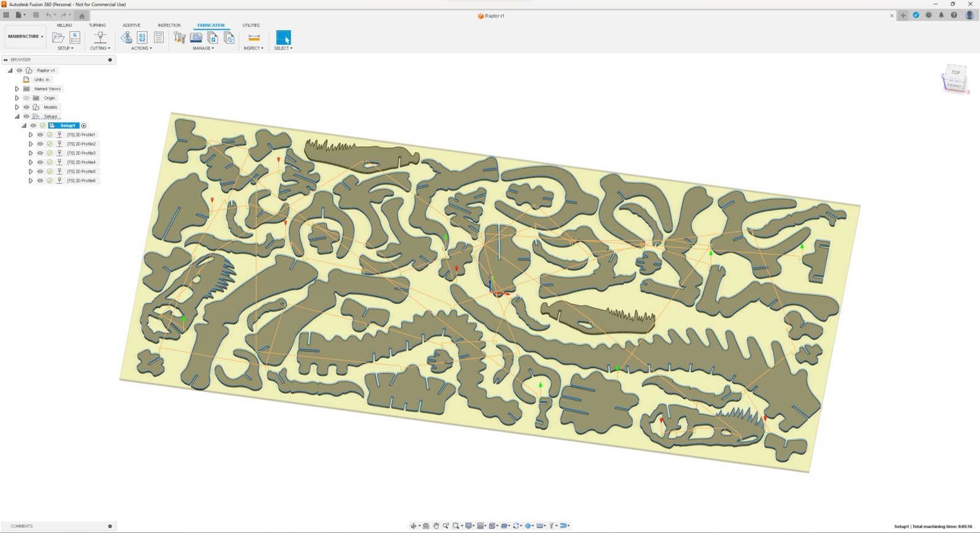The height and width of the screenshot is (533, 980).
Task: Open the MANAGE dropdown menu
Action: [203, 48]
